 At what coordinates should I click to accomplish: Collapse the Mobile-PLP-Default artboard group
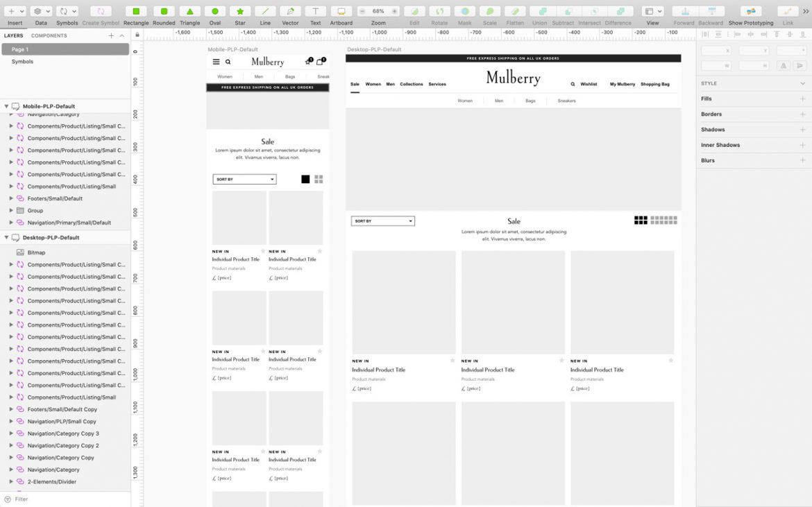[6, 106]
